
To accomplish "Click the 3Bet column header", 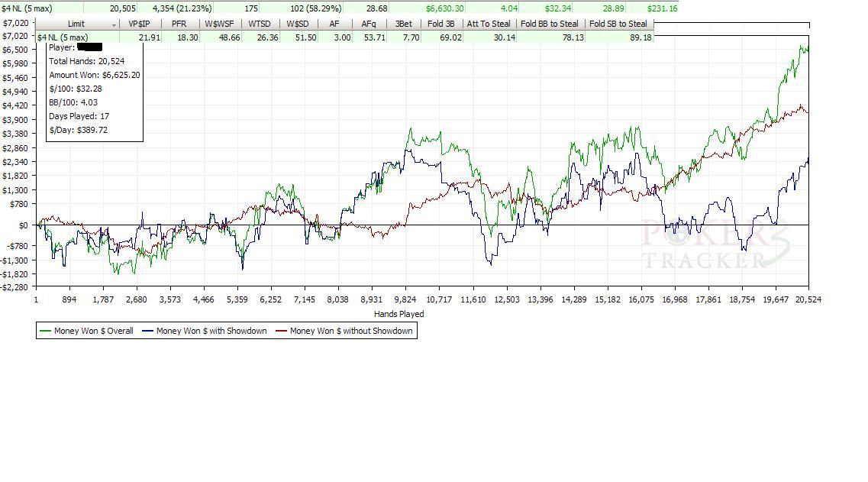I will [x=404, y=24].
